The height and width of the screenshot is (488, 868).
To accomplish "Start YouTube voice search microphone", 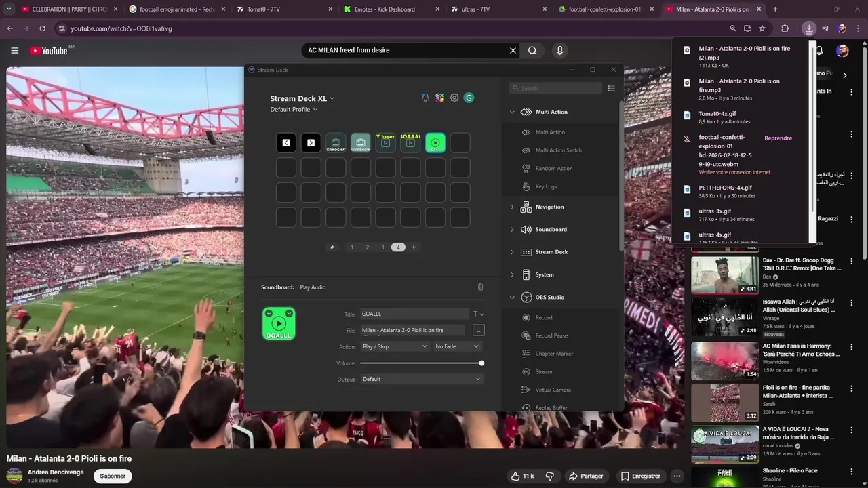I will 559,50.
